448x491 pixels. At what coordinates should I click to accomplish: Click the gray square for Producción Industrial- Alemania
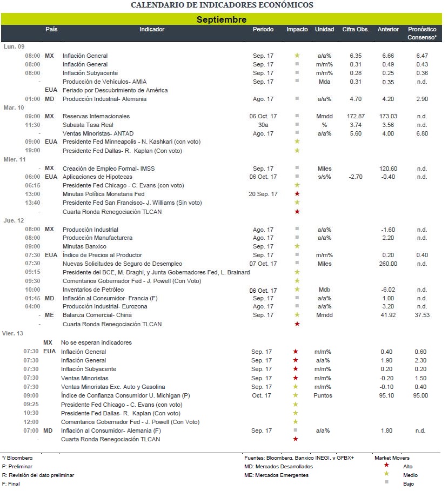click(297, 98)
